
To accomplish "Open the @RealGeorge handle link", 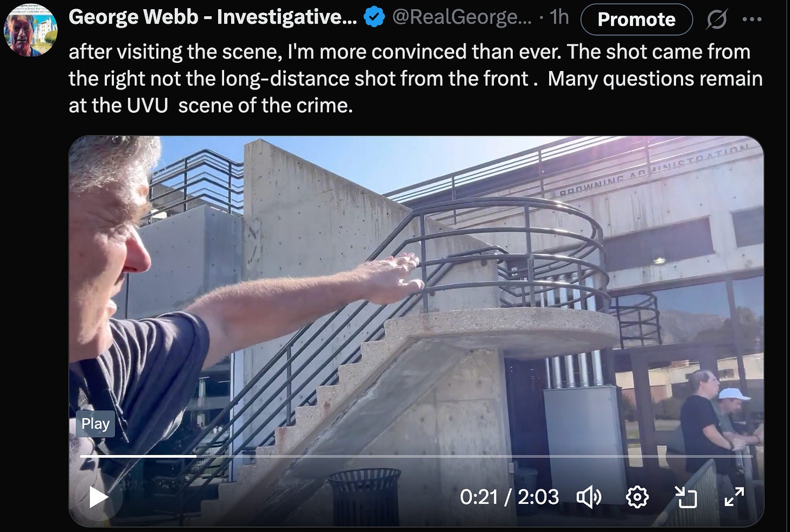I will coord(462,17).
